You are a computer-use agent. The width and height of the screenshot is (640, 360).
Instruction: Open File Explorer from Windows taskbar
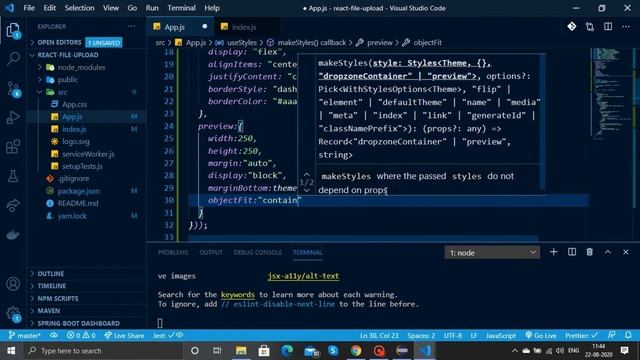241,351
